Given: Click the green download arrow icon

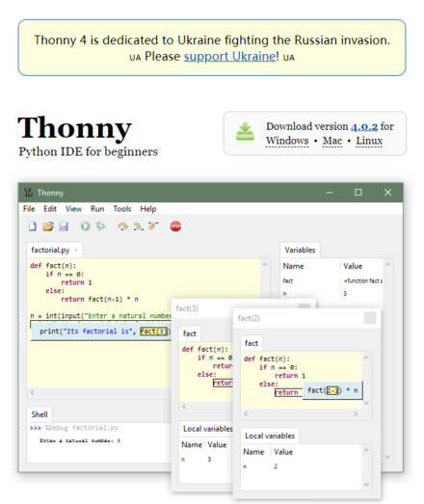Looking at the screenshot, I should 245,132.
